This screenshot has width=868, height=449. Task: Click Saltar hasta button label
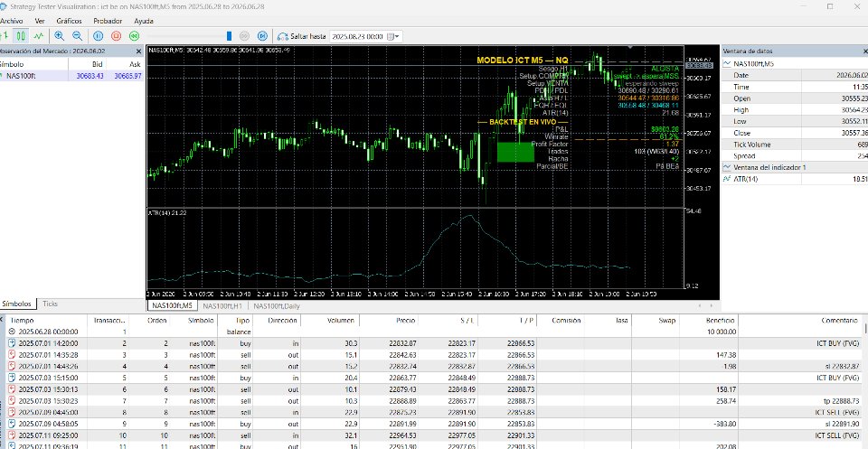coord(307,36)
